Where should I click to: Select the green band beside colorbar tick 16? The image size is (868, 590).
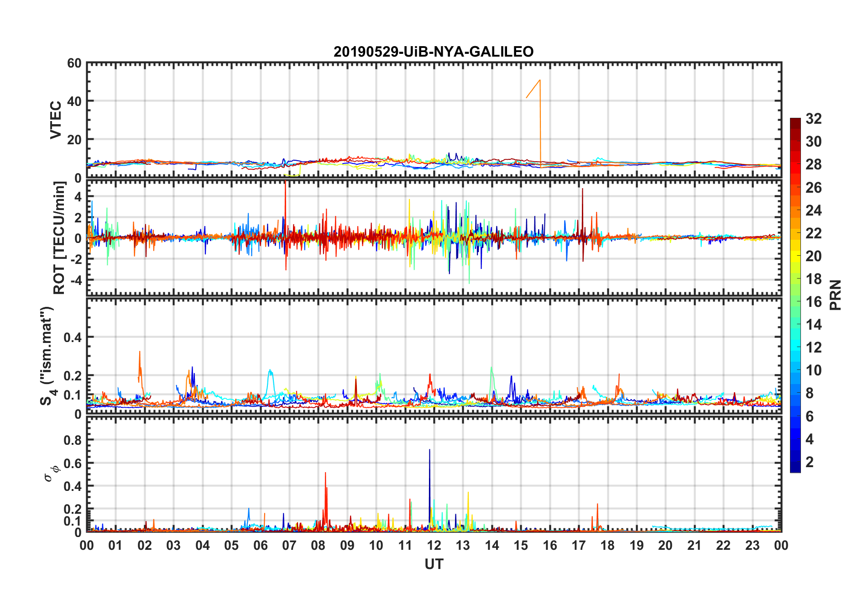(795, 301)
